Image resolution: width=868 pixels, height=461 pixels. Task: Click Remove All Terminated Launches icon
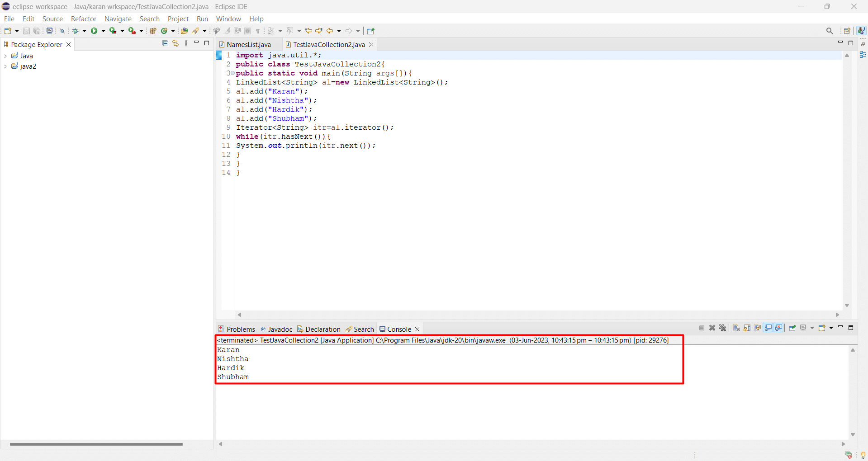[723, 328]
